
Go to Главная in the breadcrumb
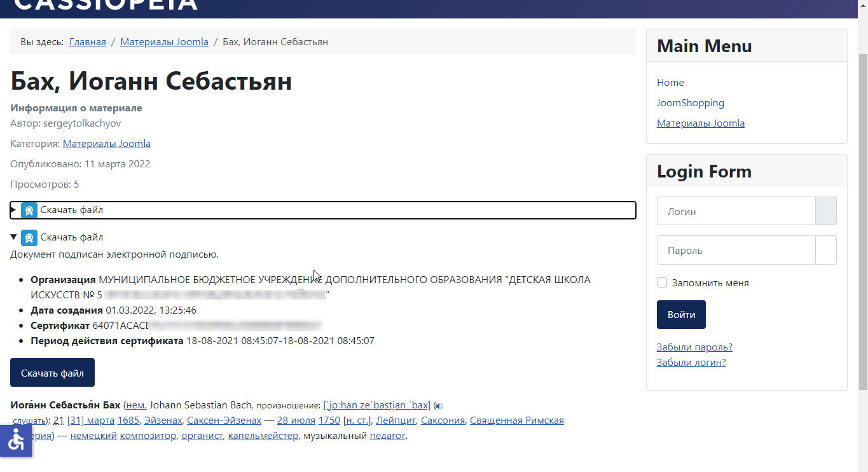pos(88,42)
